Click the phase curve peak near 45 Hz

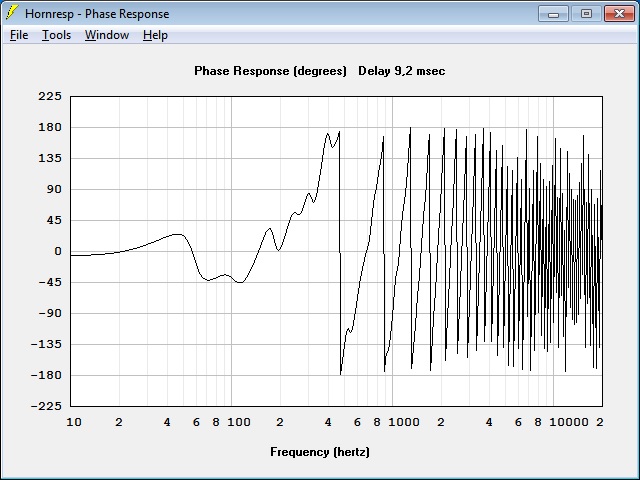[x=177, y=234]
